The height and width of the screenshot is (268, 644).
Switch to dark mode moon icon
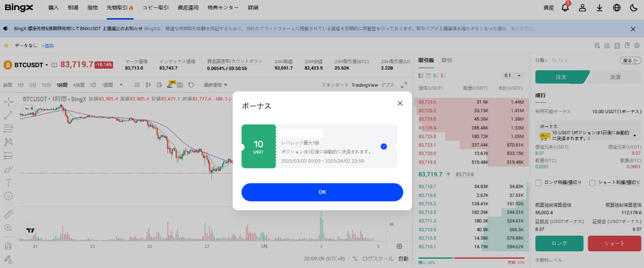(634, 8)
